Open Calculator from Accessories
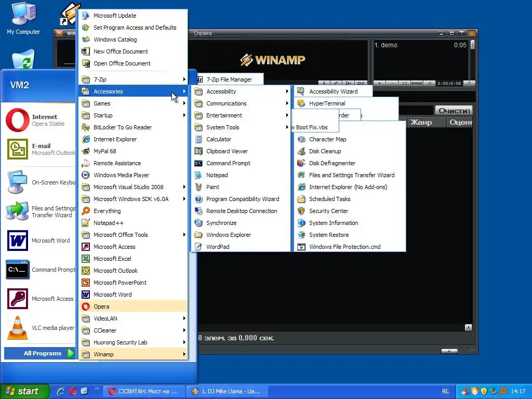Image resolution: width=532 pixels, height=399 pixels. pos(241,139)
